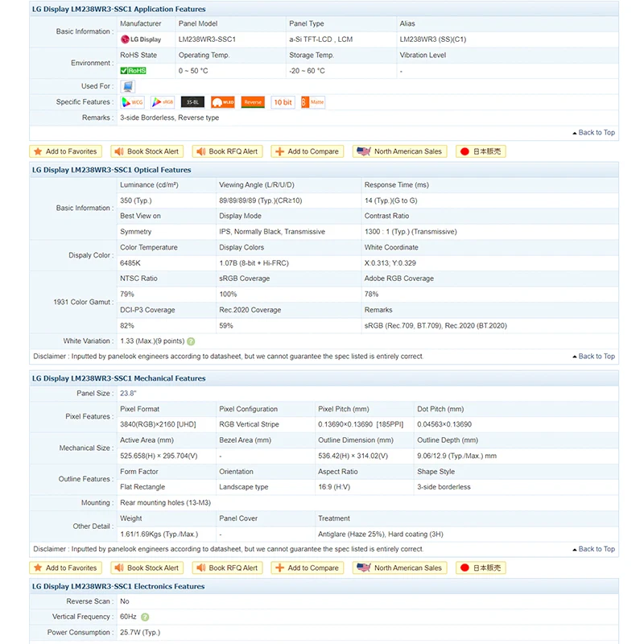Image resolution: width=644 pixels, height=644 pixels.
Task: Click luminance value '350 (Typ.)'
Action: click(136, 200)
